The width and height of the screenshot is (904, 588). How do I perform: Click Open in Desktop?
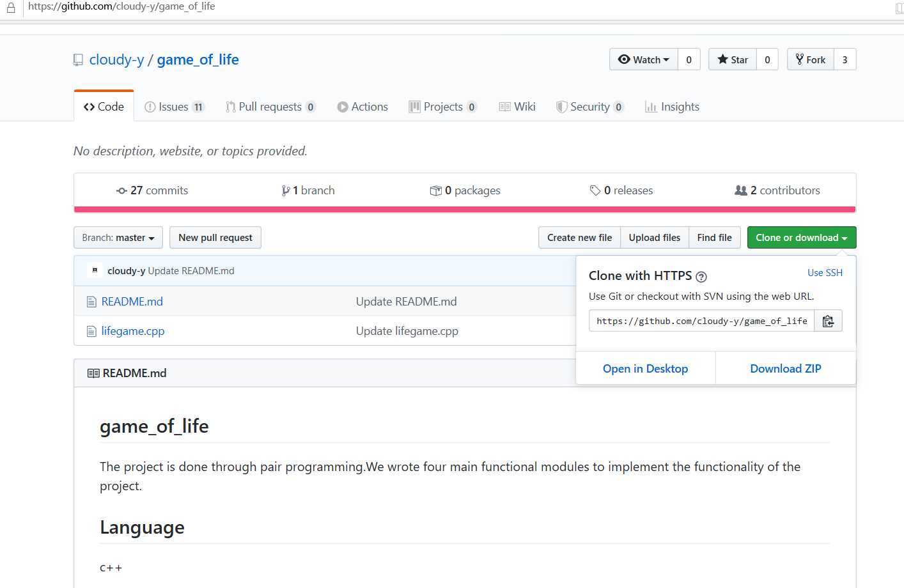(646, 369)
